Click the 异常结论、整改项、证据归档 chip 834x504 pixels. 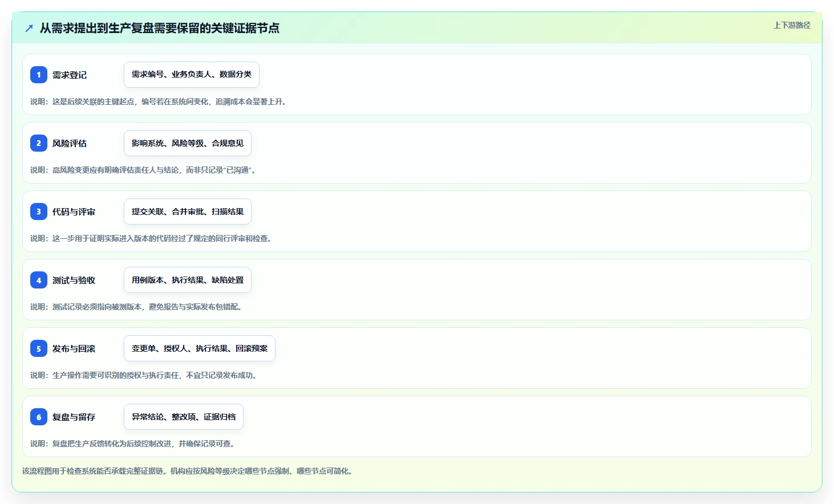(184, 417)
